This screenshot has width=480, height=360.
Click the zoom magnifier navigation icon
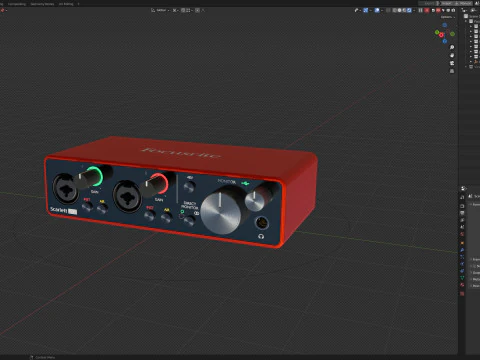coord(452,47)
